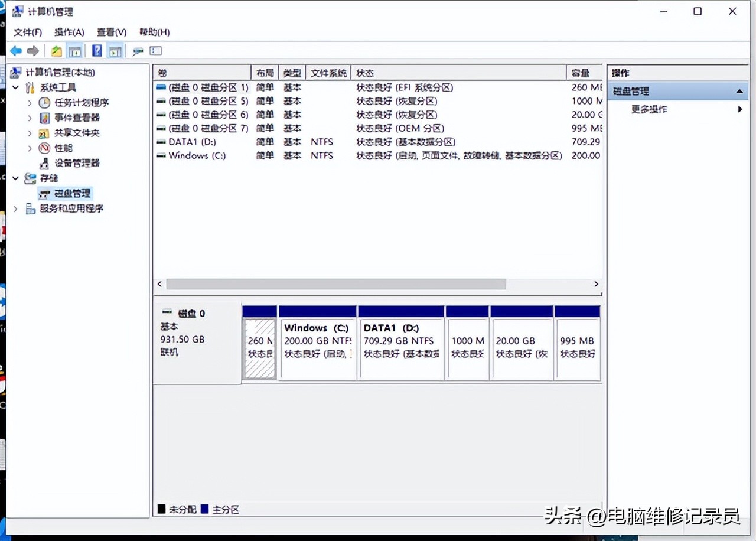
Task: Click the Up One Level folder icon
Action: point(56,51)
